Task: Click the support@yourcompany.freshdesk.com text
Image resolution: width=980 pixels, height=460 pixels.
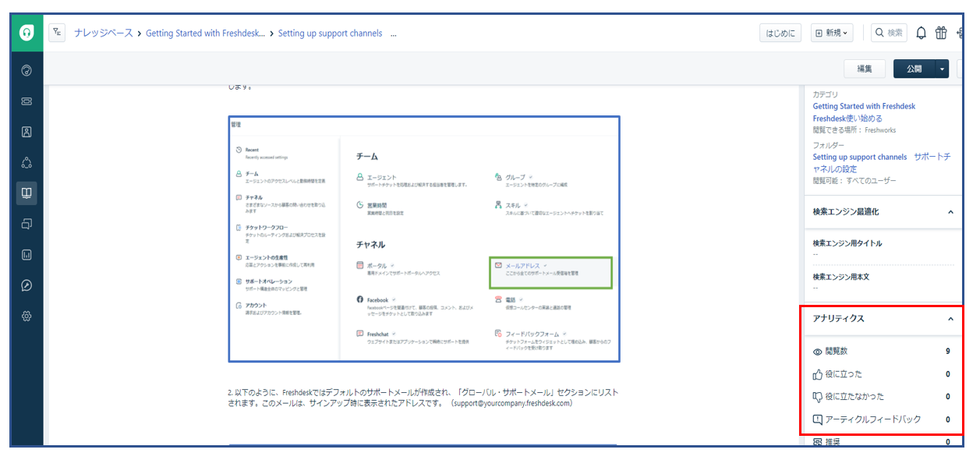Action: tap(511, 404)
